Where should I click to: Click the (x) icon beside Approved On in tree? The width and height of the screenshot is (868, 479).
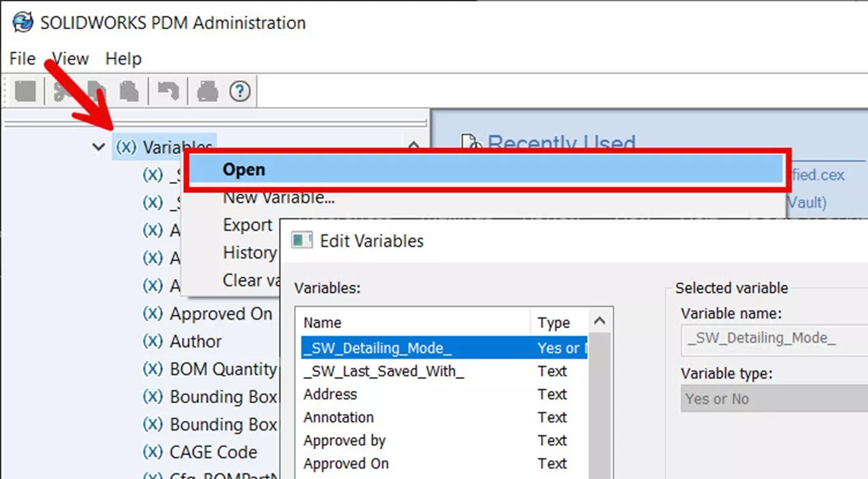click(153, 314)
